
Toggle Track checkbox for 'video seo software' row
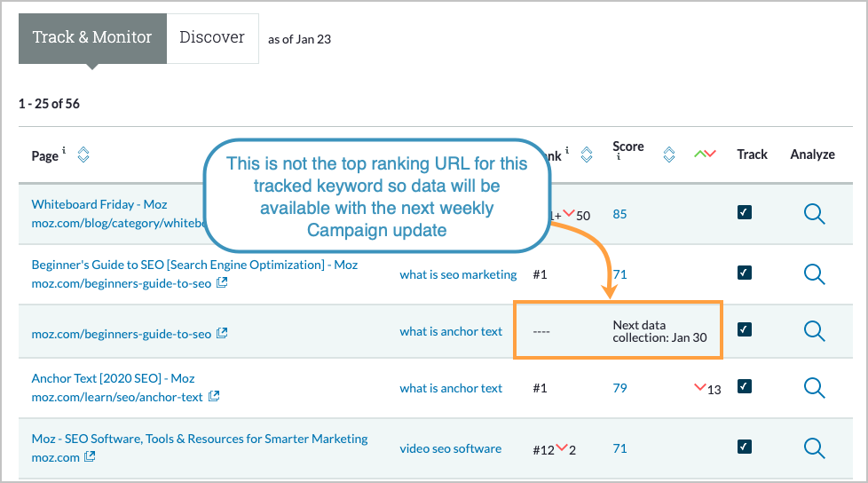745,447
